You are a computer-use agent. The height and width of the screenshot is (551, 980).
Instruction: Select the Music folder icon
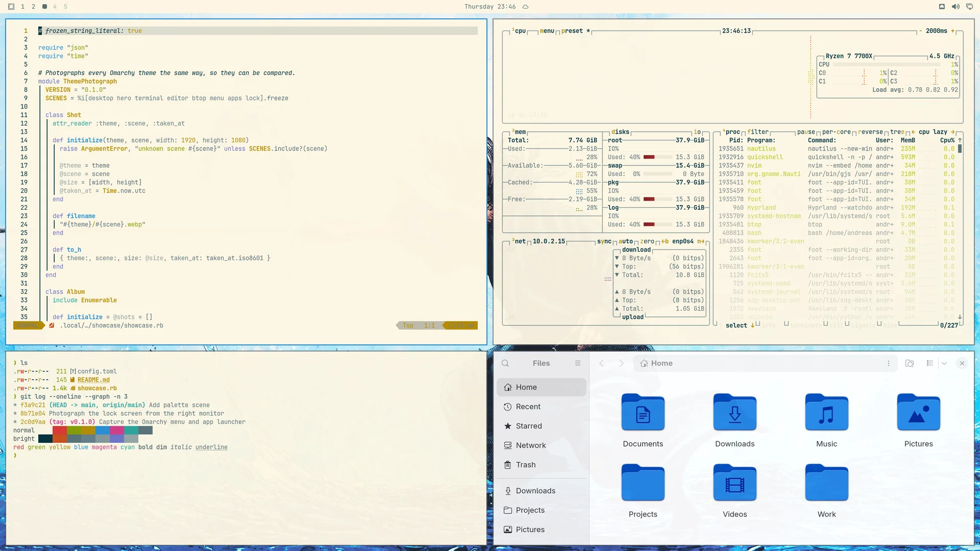tap(827, 412)
